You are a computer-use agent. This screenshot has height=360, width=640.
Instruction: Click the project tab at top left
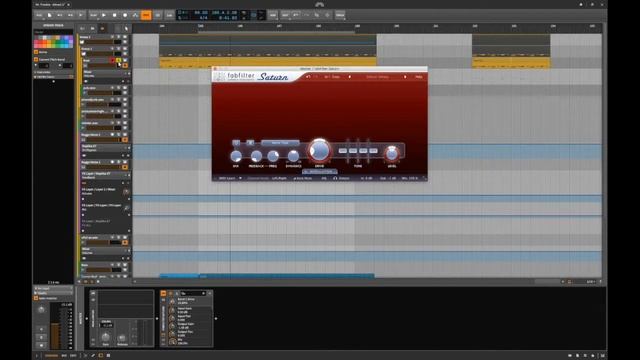pyautogui.click(x=52, y=4)
